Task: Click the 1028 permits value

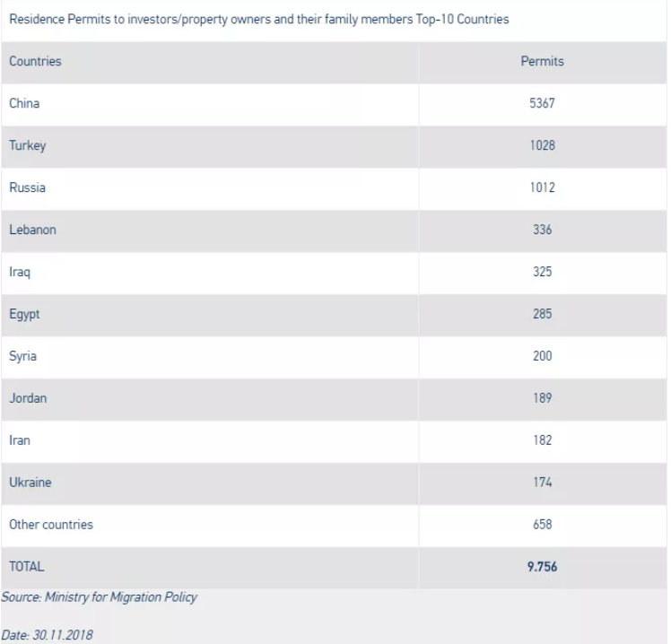Action: click(x=542, y=145)
